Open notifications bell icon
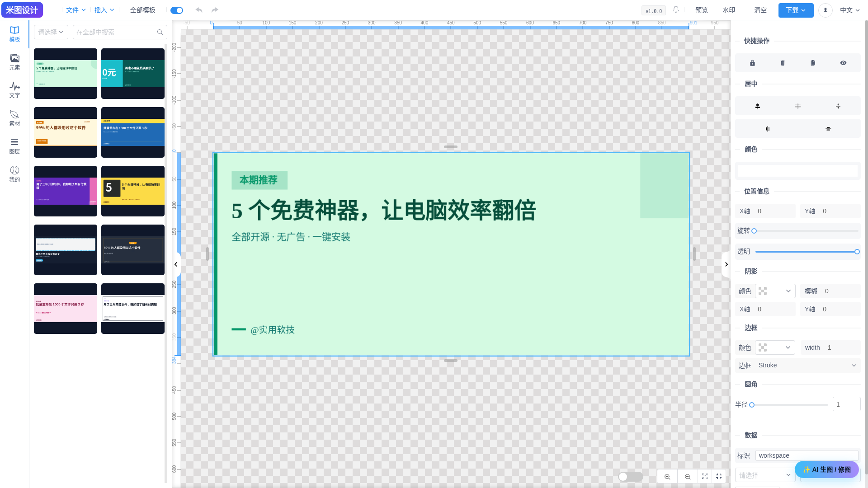The width and height of the screenshot is (868, 488). tap(676, 9)
